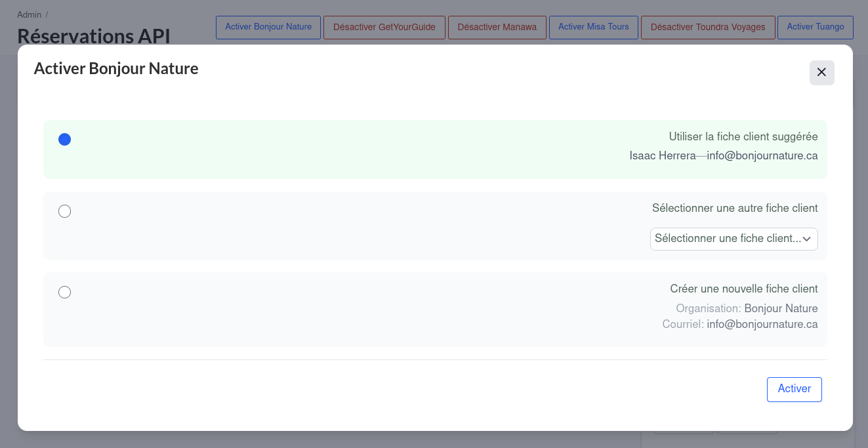Click the 'Activer Misa Tours' button
Image resolution: width=868 pixels, height=448 pixels.
pyautogui.click(x=593, y=28)
